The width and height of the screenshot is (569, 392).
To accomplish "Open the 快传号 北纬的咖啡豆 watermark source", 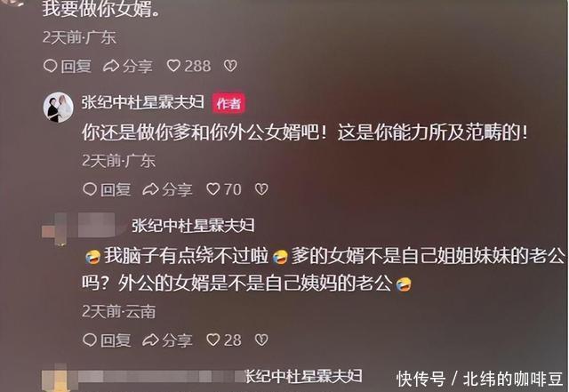I will tap(480, 379).
